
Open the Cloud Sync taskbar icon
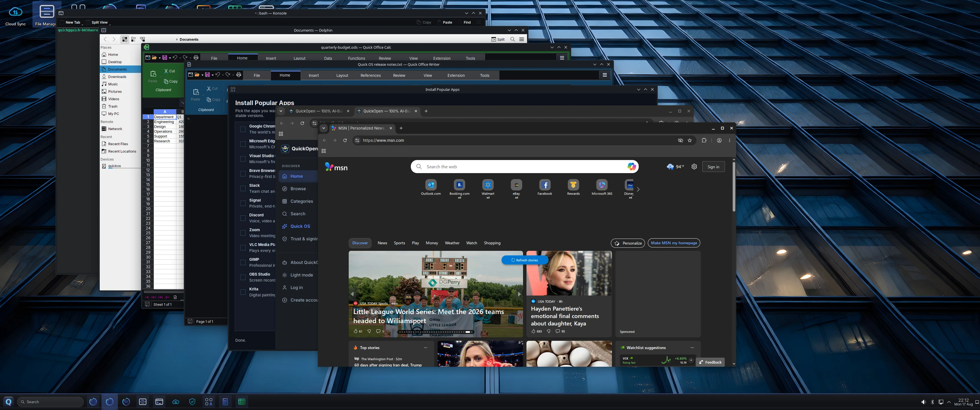click(x=176, y=402)
